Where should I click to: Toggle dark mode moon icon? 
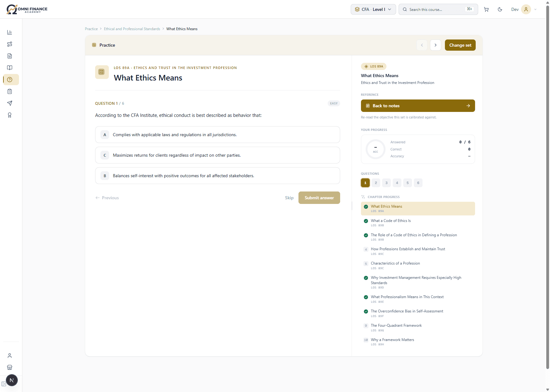pyautogui.click(x=500, y=9)
